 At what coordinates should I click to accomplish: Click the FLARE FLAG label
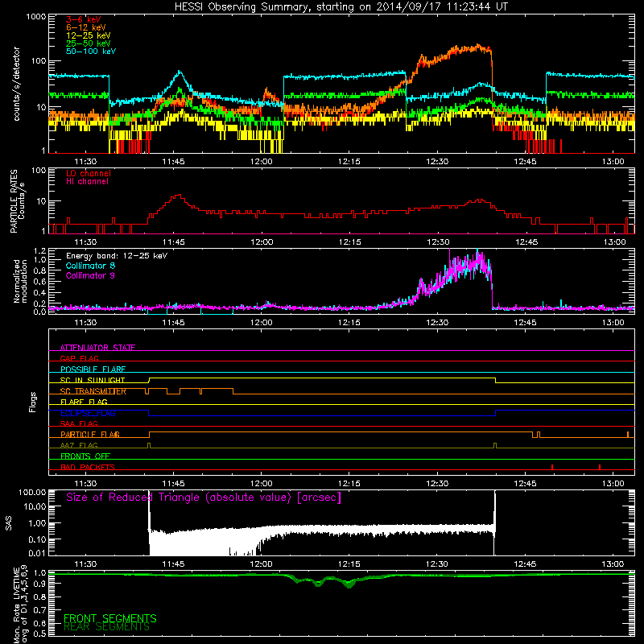pyautogui.click(x=84, y=402)
